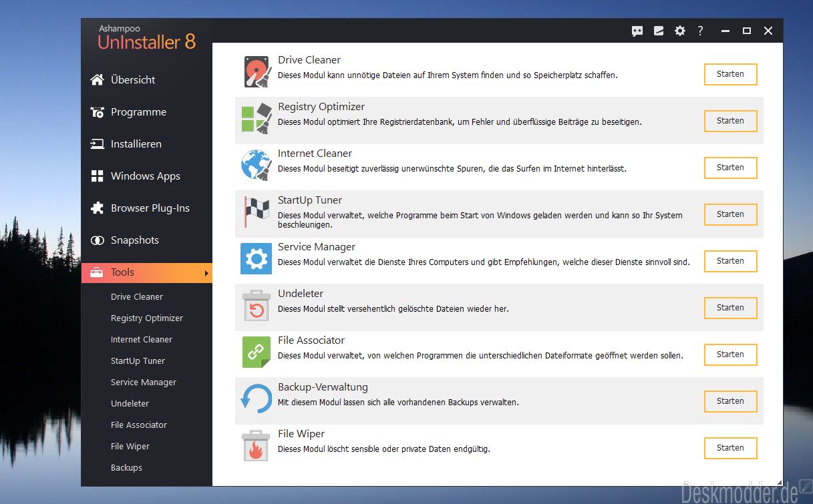Open Registry Optimizer from the Tools submenu
Image resolution: width=813 pixels, height=504 pixels.
coord(147,318)
